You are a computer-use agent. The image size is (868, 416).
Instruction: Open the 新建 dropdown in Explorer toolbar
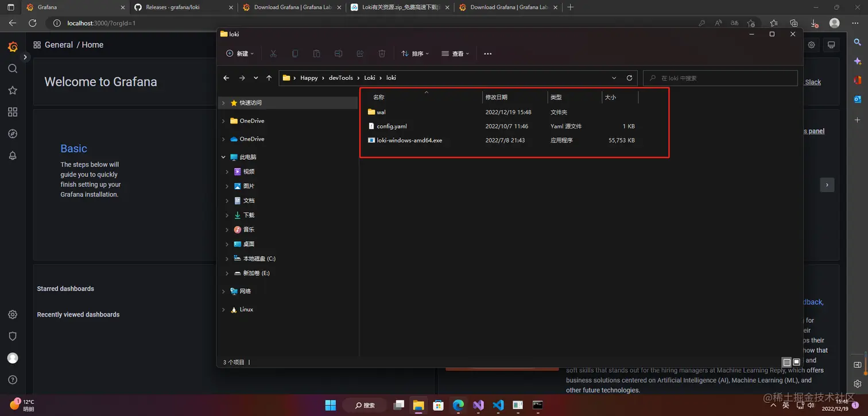click(240, 53)
